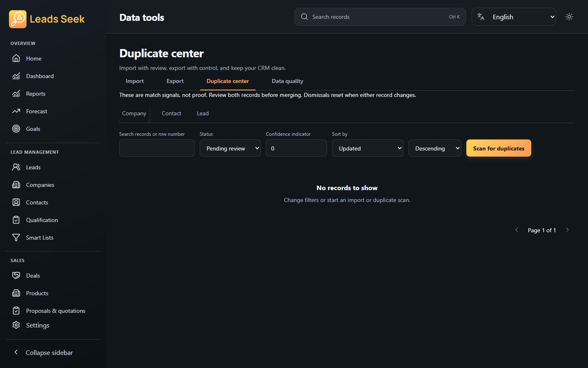Select the Lead record type tab
Screen dimensions: 588x368
click(203, 113)
